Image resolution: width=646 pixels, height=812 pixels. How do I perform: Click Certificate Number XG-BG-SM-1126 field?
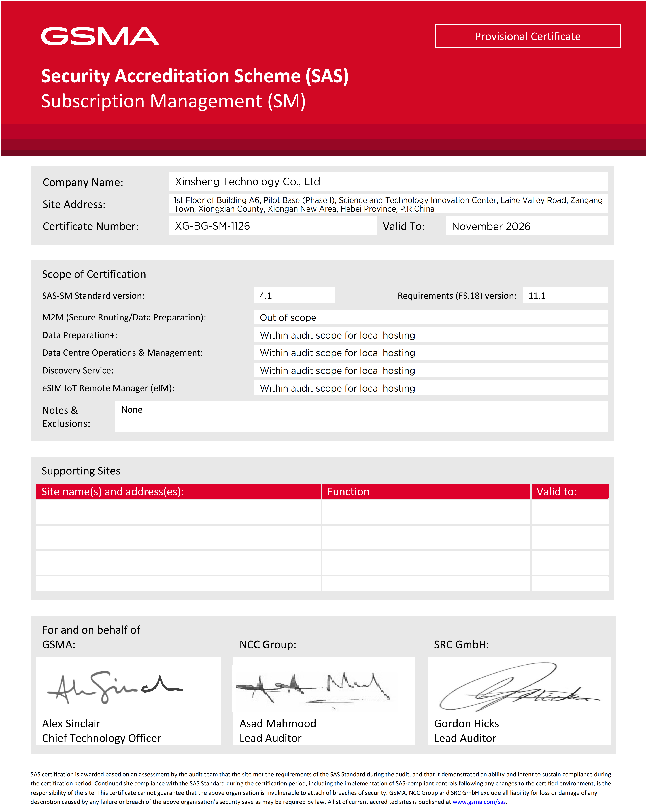click(273, 226)
